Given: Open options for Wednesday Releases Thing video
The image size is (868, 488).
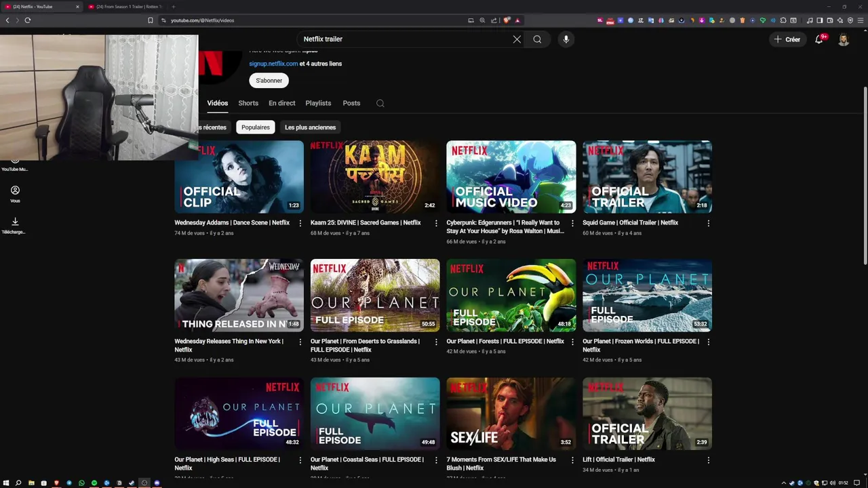Looking at the screenshot, I should (300, 342).
